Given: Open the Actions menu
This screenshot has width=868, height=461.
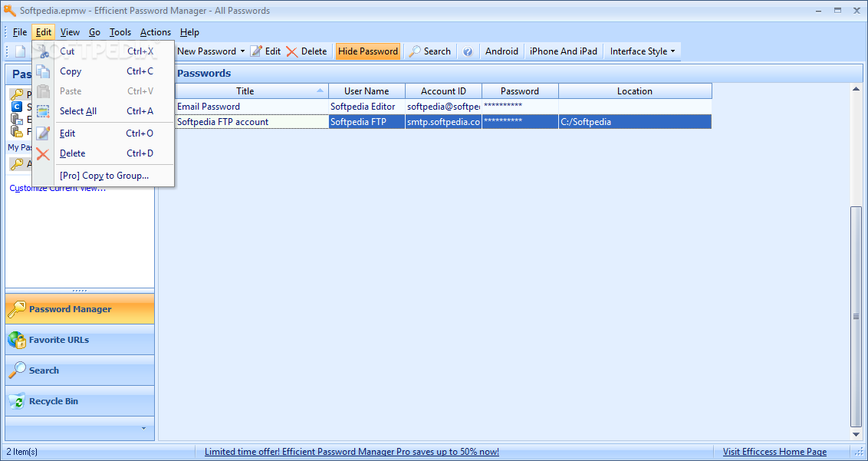Looking at the screenshot, I should pos(156,32).
